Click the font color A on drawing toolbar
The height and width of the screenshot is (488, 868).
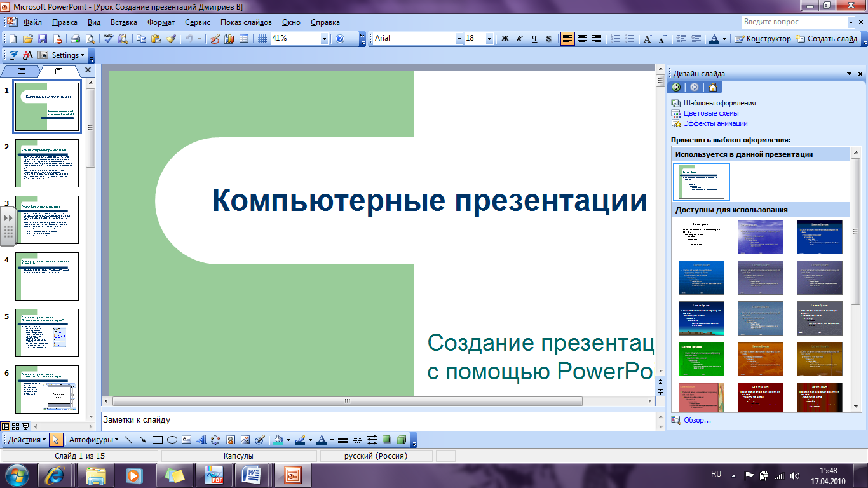coord(322,440)
